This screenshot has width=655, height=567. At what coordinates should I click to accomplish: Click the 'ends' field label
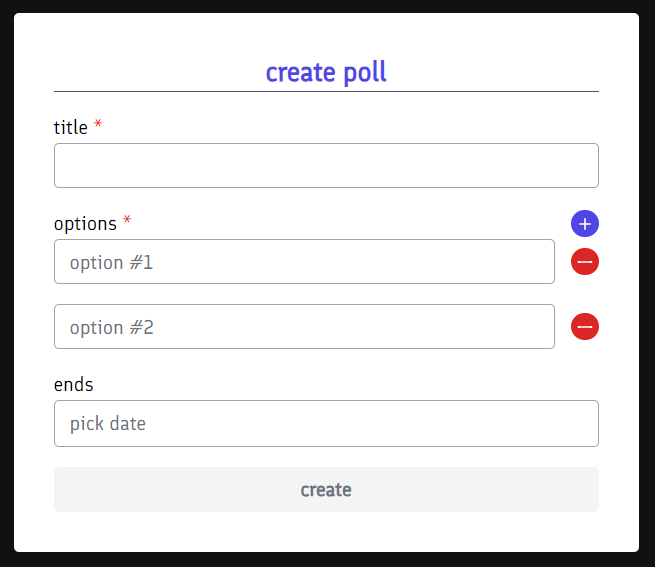(x=73, y=385)
